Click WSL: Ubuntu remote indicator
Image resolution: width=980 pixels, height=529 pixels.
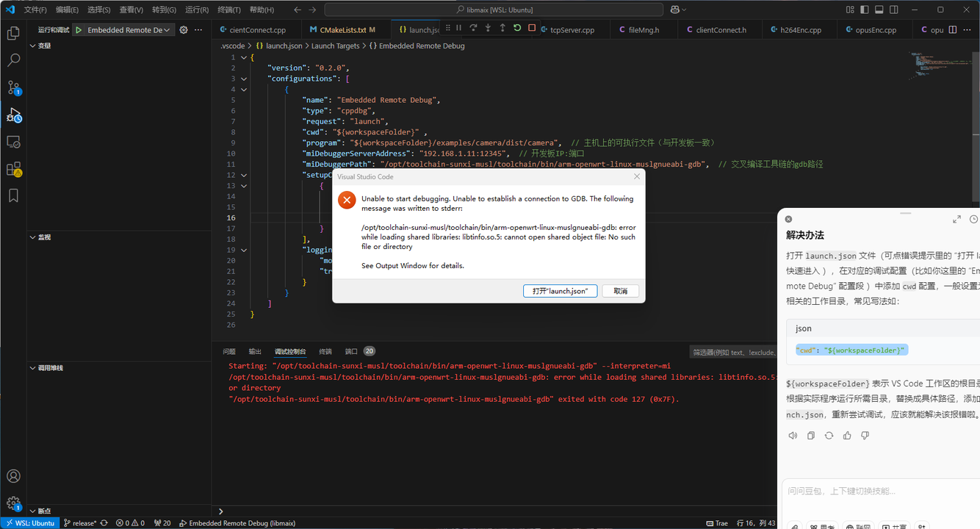[x=29, y=523]
